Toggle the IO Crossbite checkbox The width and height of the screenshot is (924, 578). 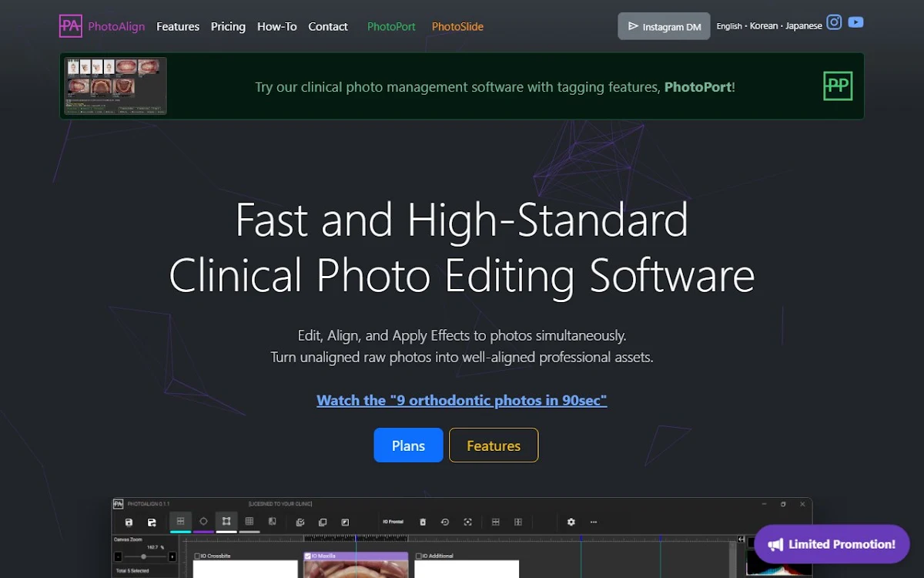(197, 556)
